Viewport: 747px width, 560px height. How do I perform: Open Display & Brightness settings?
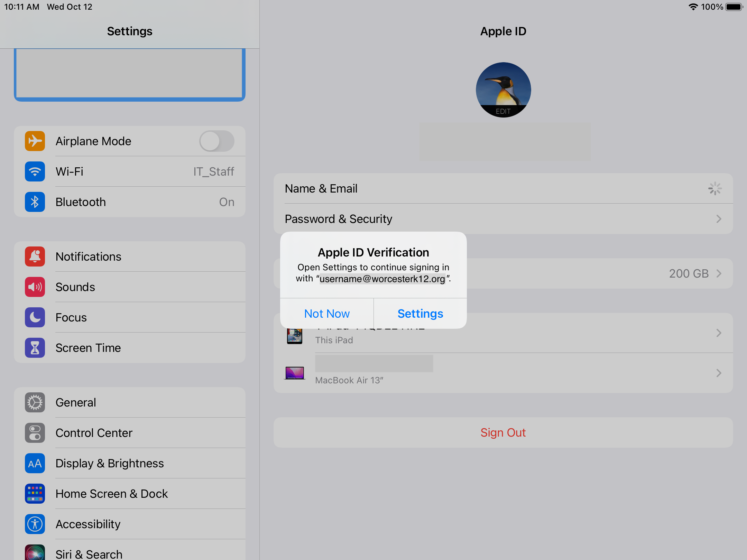[110, 463]
